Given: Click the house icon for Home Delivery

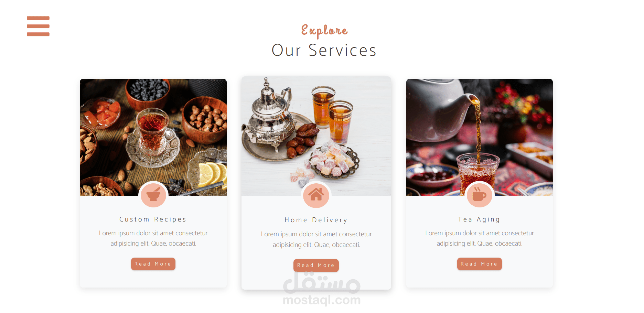Looking at the screenshot, I should (x=316, y=195).
